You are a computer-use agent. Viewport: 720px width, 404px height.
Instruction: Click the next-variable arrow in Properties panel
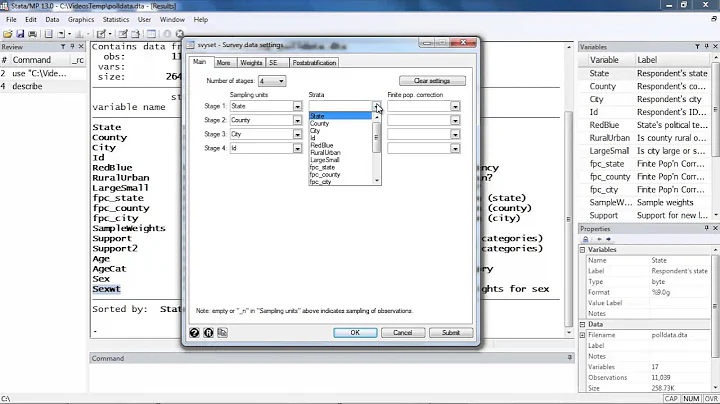pyautogui.click(x=608, y=239)
